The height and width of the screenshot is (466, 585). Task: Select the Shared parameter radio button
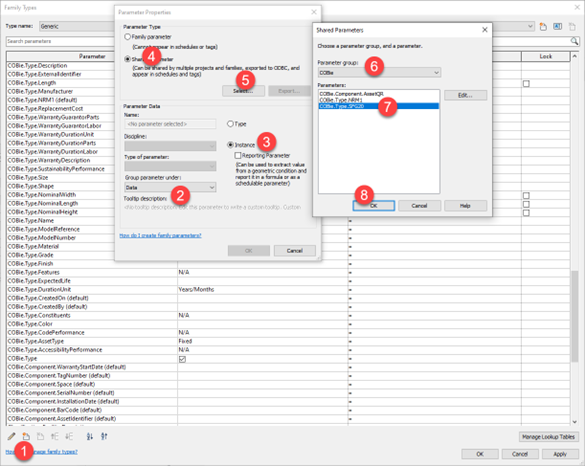tap(128, 59)
